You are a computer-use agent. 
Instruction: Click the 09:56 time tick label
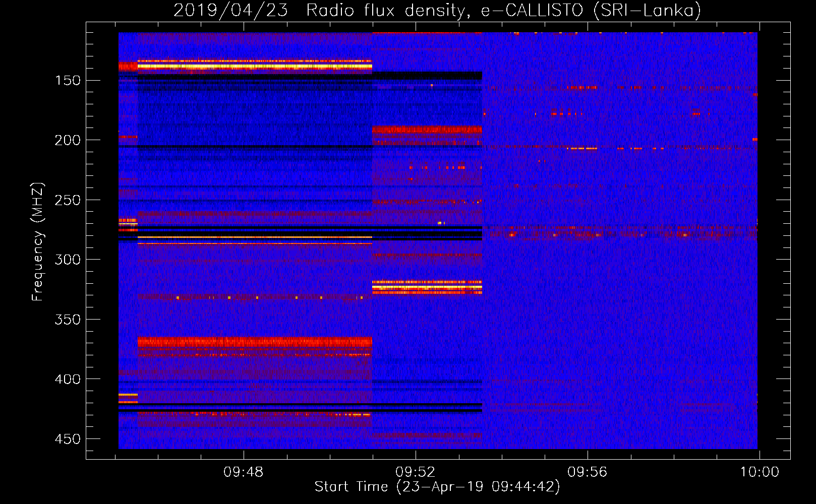click(588, 472)
